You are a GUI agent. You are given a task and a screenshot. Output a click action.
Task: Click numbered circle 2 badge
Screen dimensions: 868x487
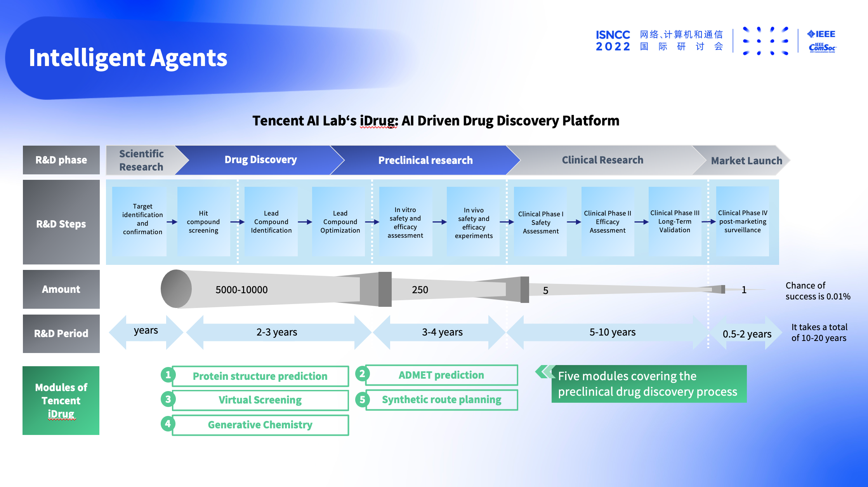(x=362, y=374)
